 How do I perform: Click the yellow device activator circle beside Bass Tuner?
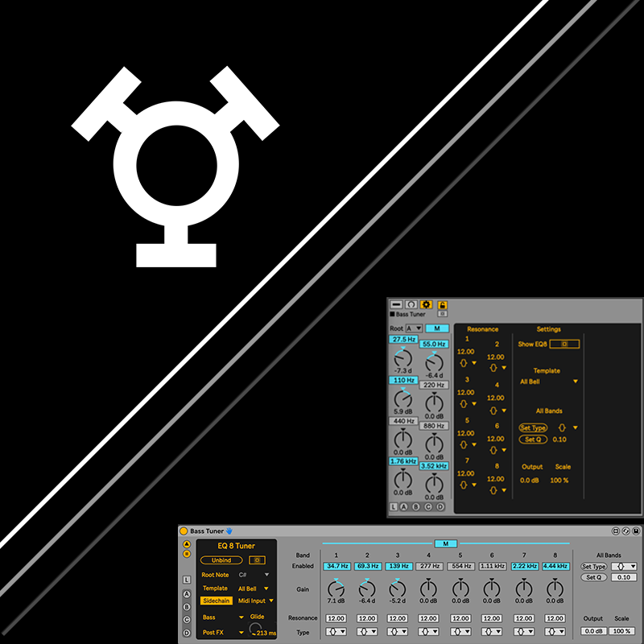click(184, 531)
